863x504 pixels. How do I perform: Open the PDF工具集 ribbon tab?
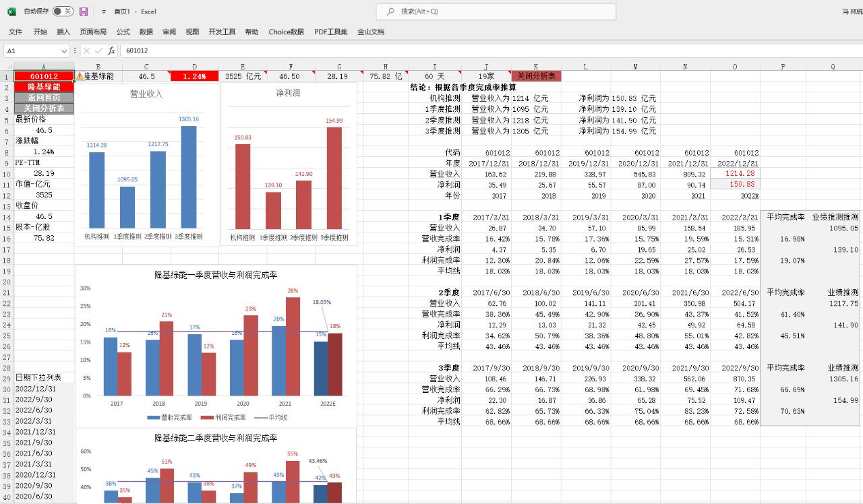(331, 32)
